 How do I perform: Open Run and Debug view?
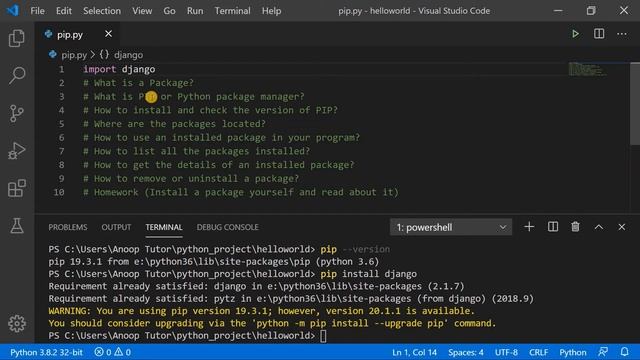(x=17, y=151)
